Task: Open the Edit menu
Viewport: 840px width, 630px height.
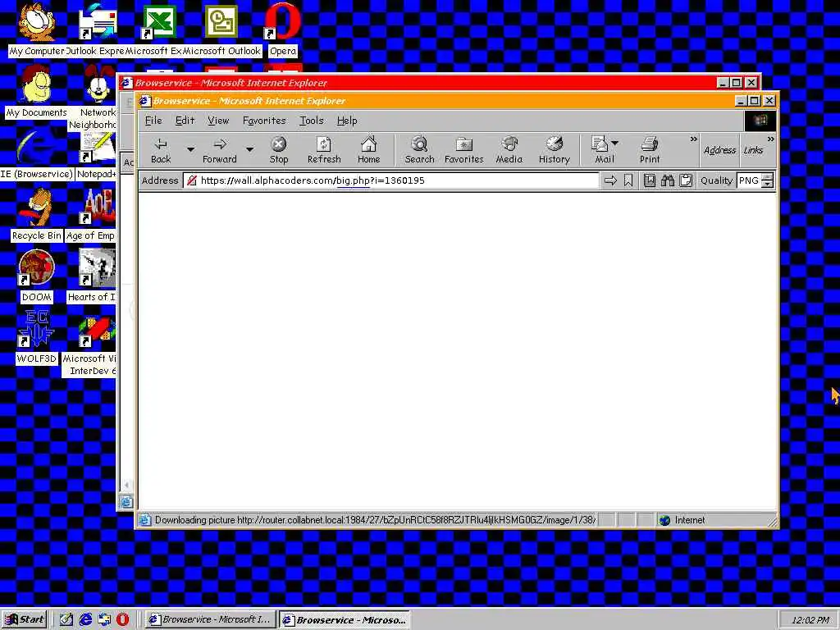Action: (x=185, y=121)
